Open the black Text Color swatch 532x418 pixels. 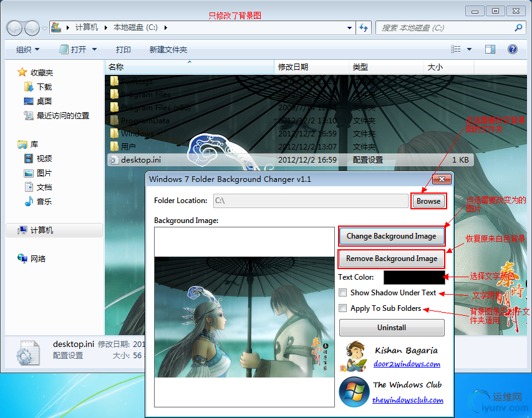click(x=414, y=277)
